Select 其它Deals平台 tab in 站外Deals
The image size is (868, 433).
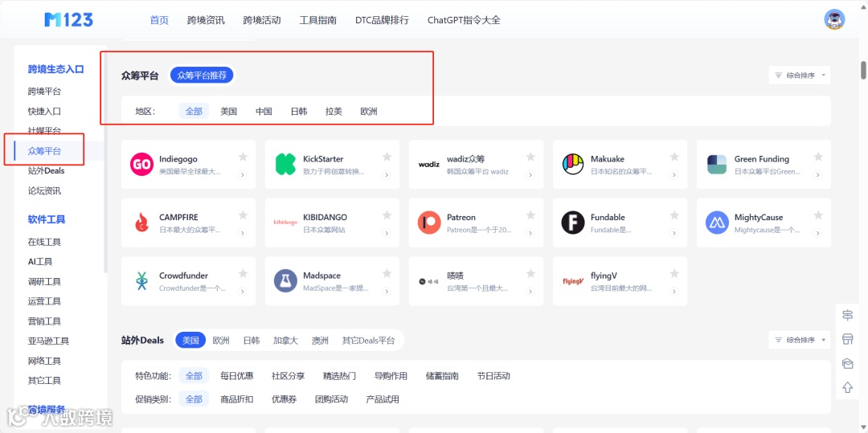click(369, 340)
